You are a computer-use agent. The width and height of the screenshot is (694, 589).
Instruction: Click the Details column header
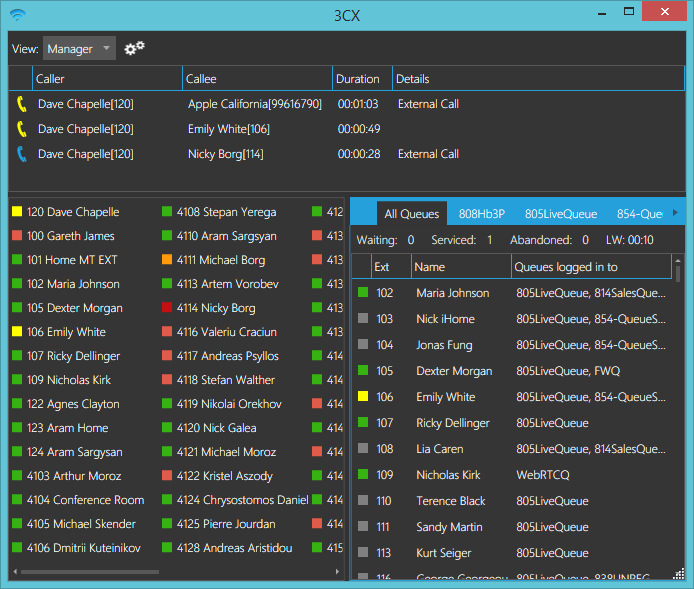coord(538,79)
